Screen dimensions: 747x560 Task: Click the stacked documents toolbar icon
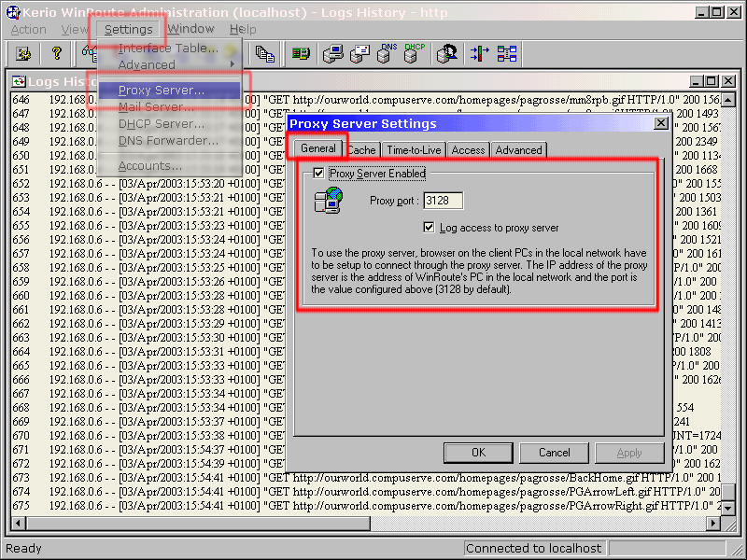coord(265,53)
